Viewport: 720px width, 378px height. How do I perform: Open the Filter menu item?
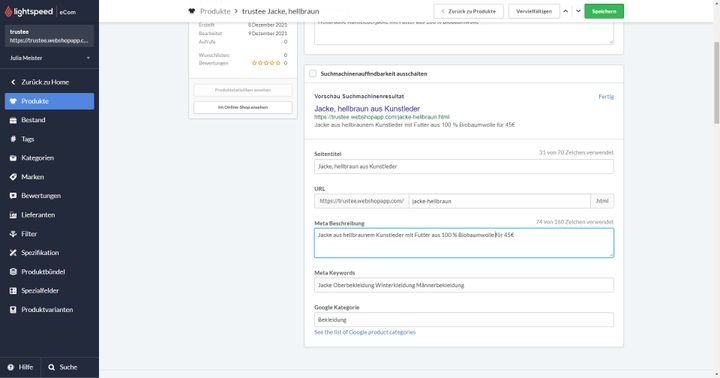tap(50, 234)
